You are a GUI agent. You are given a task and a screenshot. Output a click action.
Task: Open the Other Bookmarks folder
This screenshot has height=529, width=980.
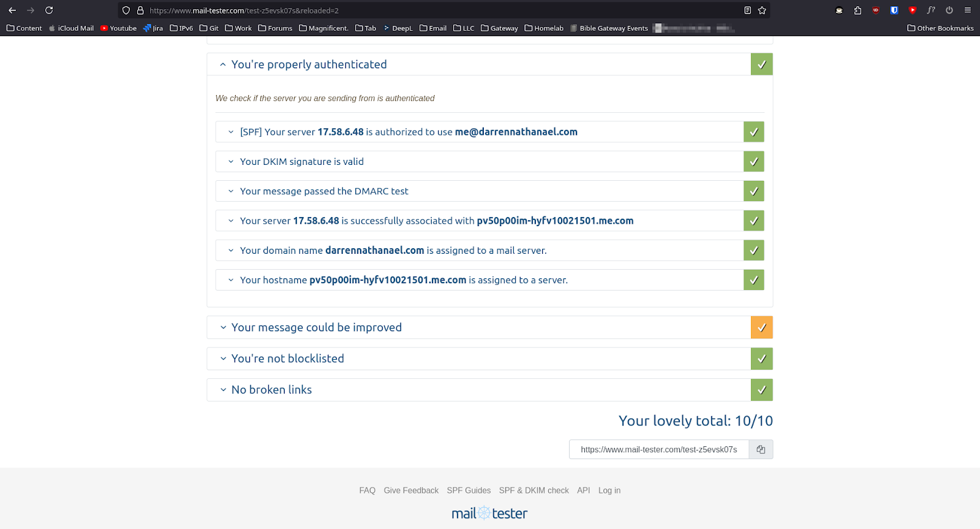point(940,28)
